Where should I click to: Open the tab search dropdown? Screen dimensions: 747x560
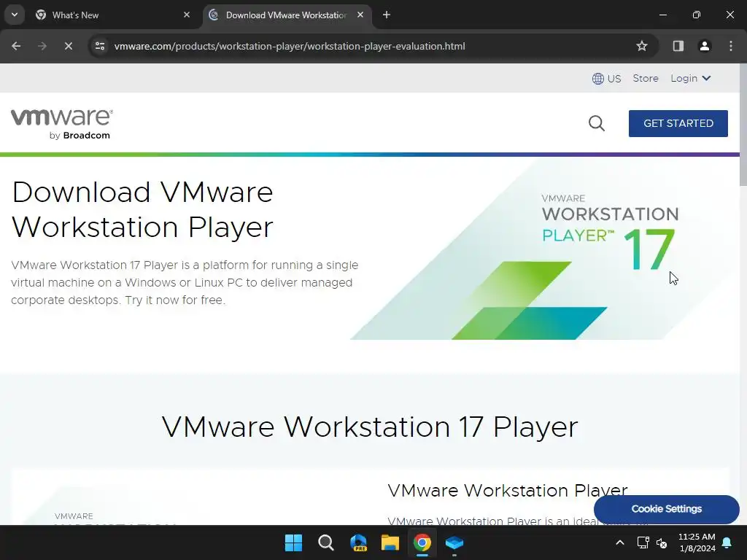click(x=15, y=15)
